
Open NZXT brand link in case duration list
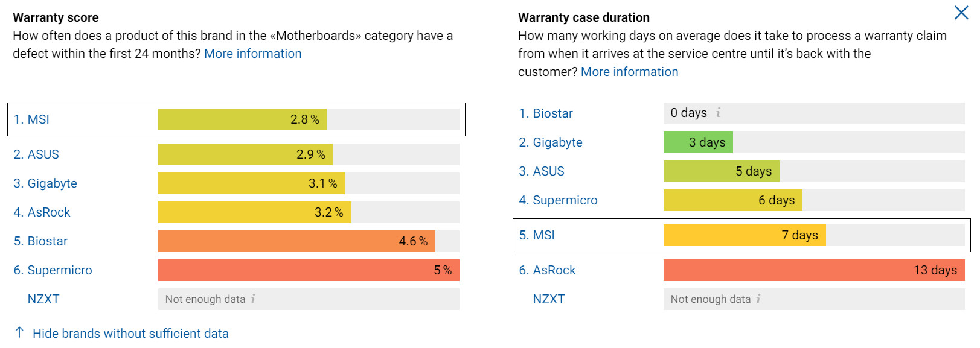pyautogui.click(x=548, y=299)
